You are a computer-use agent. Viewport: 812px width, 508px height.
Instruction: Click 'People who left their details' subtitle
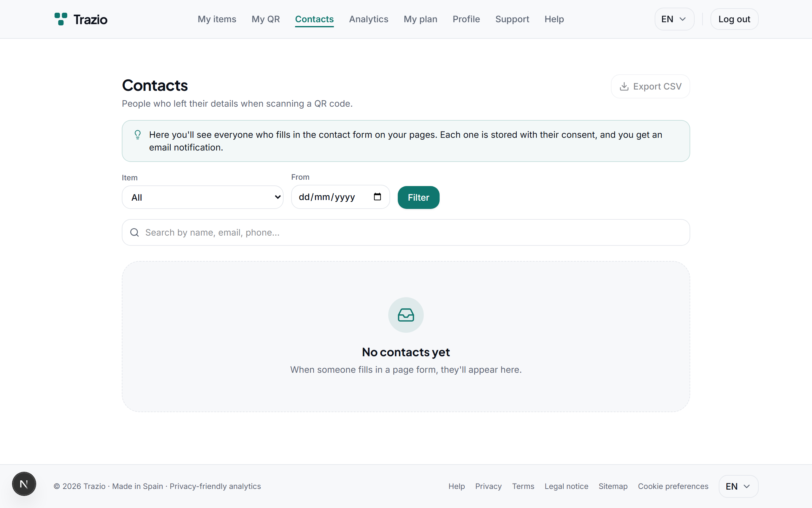coord(237,104)
